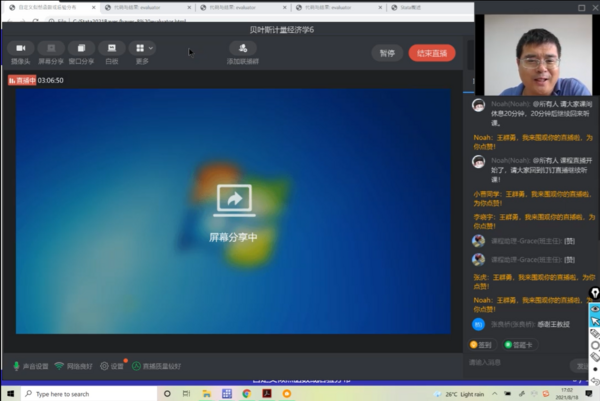Image resolution: width=600 pixels, height=401 pixels.
Task: Click the presenter webcam video thumbnail
Action: 538,55
